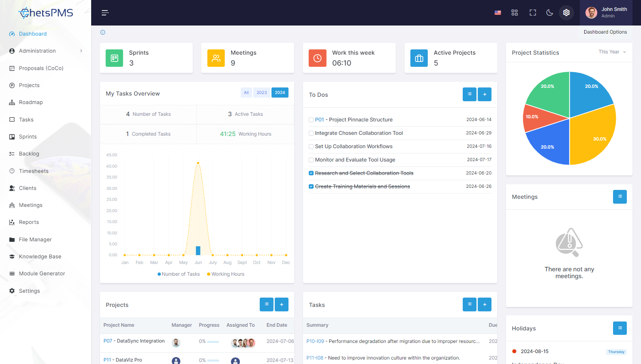Open the P01 to-do link

(x=320, y=120)
